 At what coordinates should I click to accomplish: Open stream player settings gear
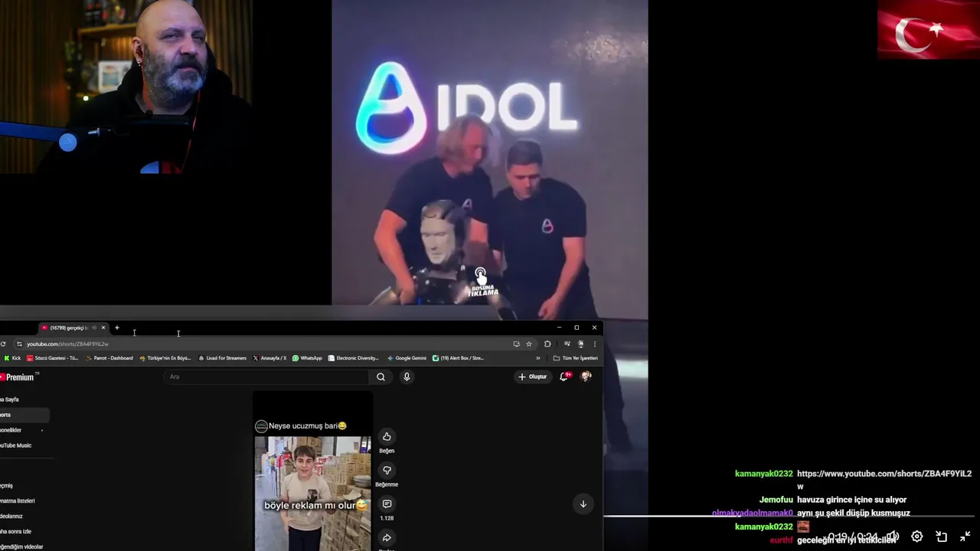coord(917,536)
